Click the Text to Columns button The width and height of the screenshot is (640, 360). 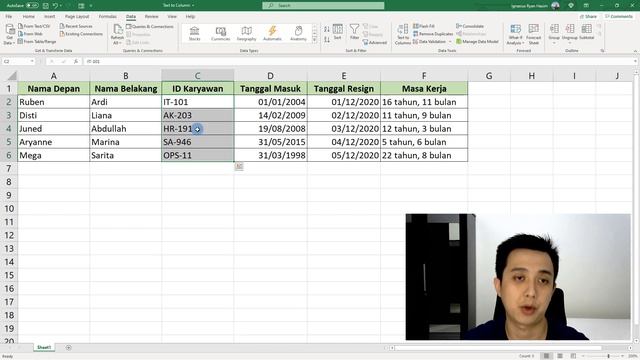pos(402,34)
